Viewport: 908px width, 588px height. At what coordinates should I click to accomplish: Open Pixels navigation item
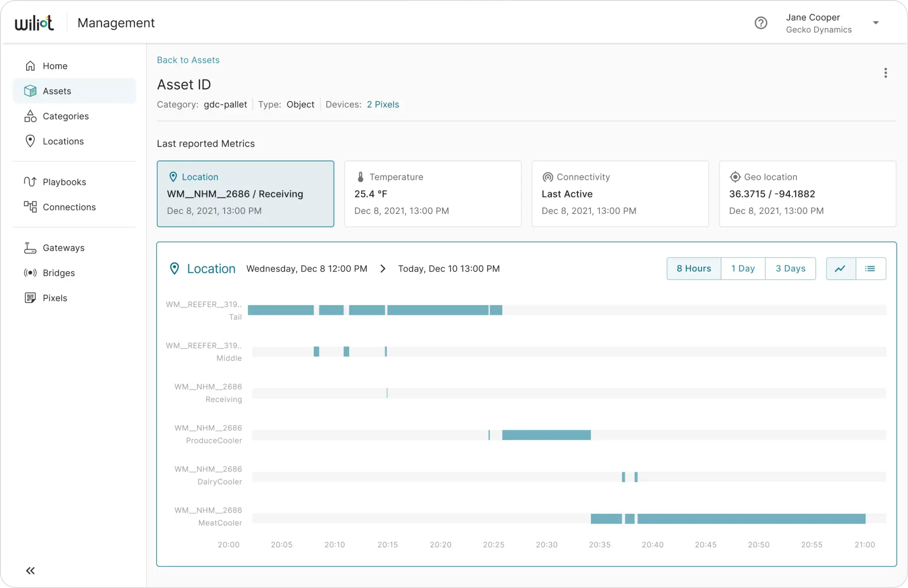pyautogui.click(x=74, y=298)
